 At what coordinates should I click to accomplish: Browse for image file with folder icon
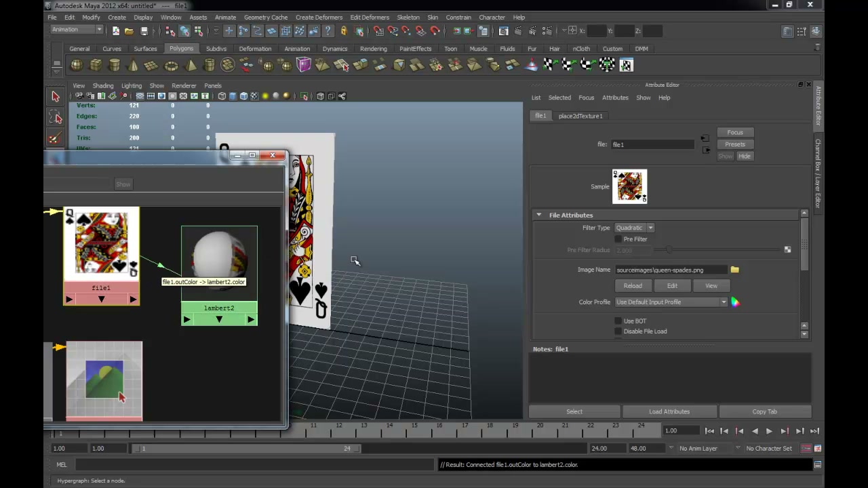734,270
